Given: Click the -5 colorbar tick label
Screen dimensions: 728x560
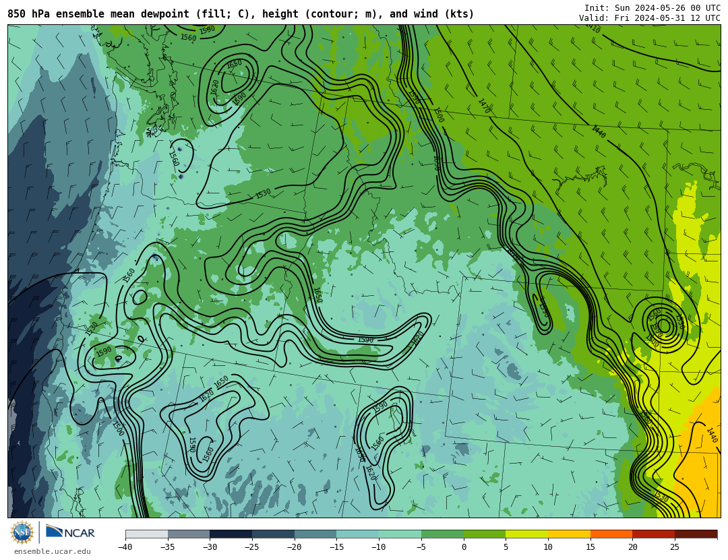Looking at the screenshot, I should [x=421, y=547].
